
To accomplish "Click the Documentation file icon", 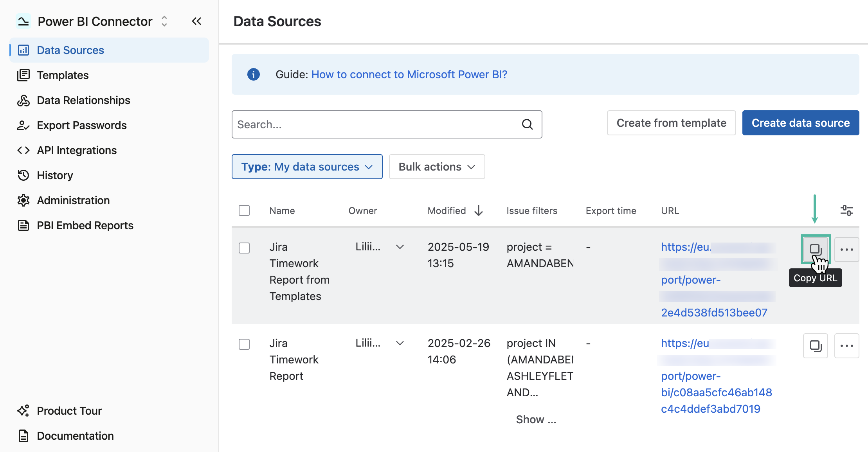I will pyautogui.click(x=23, y=436).
